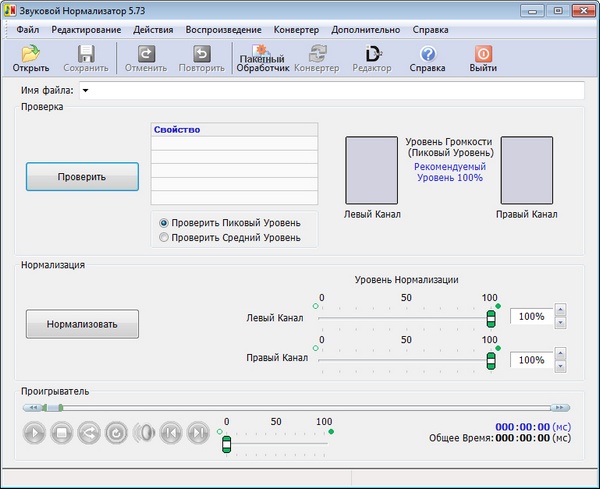
Task: Open the Конвертер menu
Action: 295,29
